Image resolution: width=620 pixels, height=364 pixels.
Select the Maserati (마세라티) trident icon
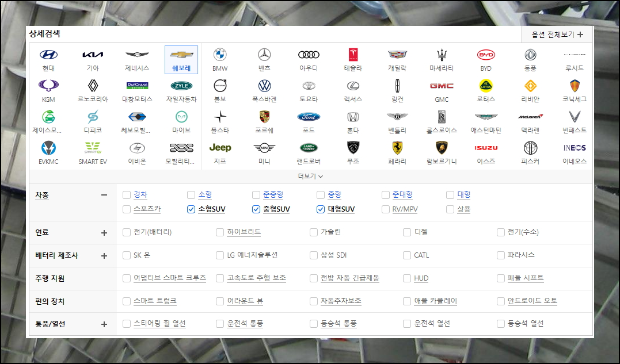point(442,55)
